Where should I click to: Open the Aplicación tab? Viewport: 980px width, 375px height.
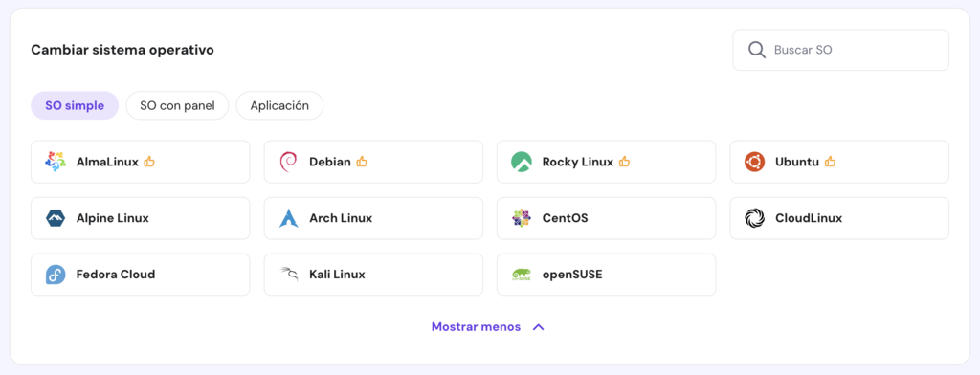[x=279, y=105]
